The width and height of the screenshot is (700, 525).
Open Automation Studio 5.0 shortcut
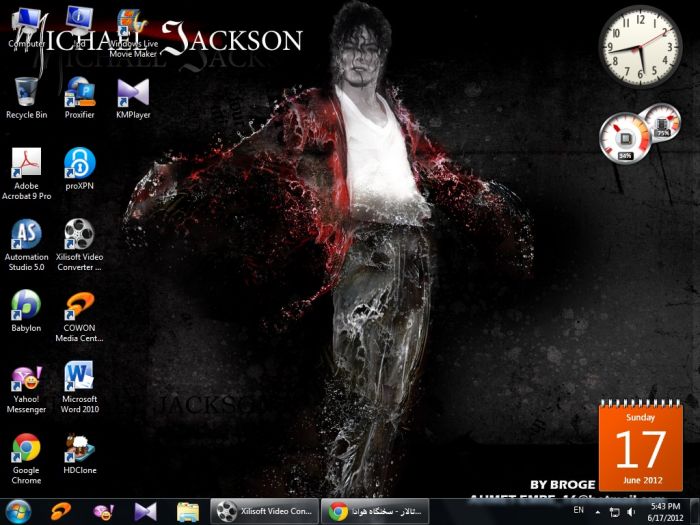click(x=26, y=245)
